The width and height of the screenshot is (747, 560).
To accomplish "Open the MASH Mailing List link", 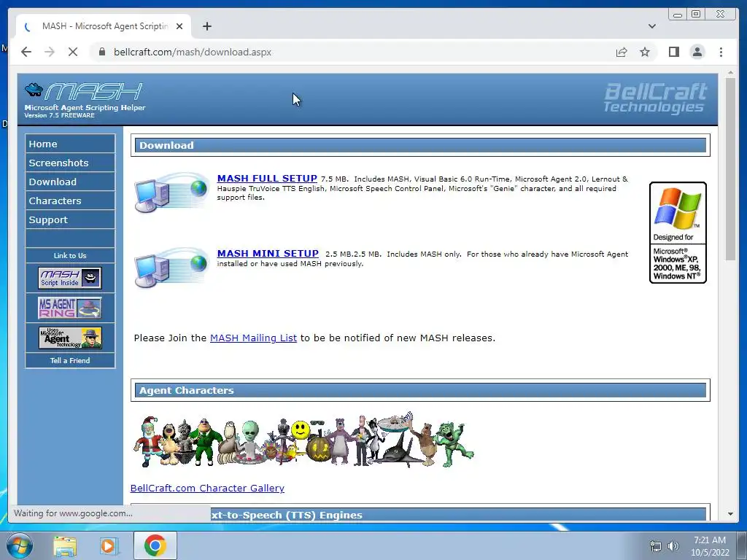I will (x=253, y=338).
